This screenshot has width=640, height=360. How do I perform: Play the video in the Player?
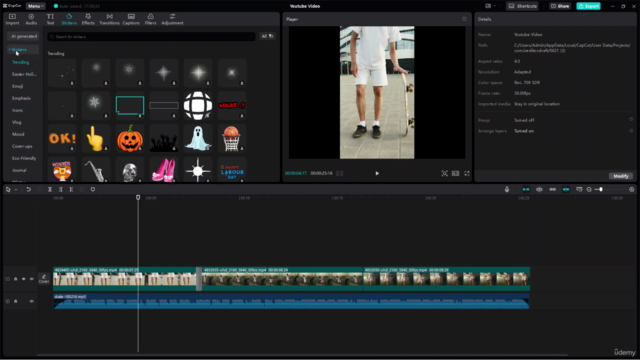377,173
